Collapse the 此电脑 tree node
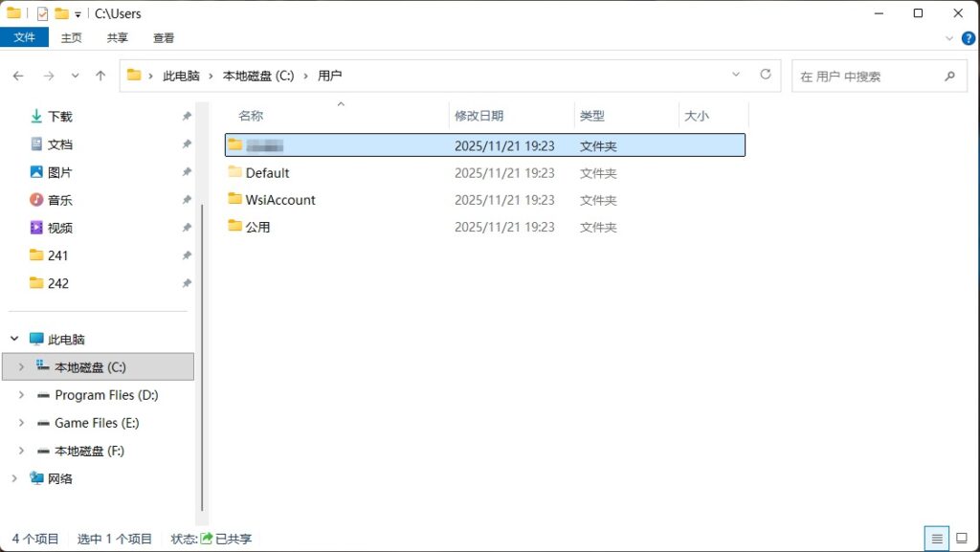Screen dimensions: 980x552 (x=14, y=339)
